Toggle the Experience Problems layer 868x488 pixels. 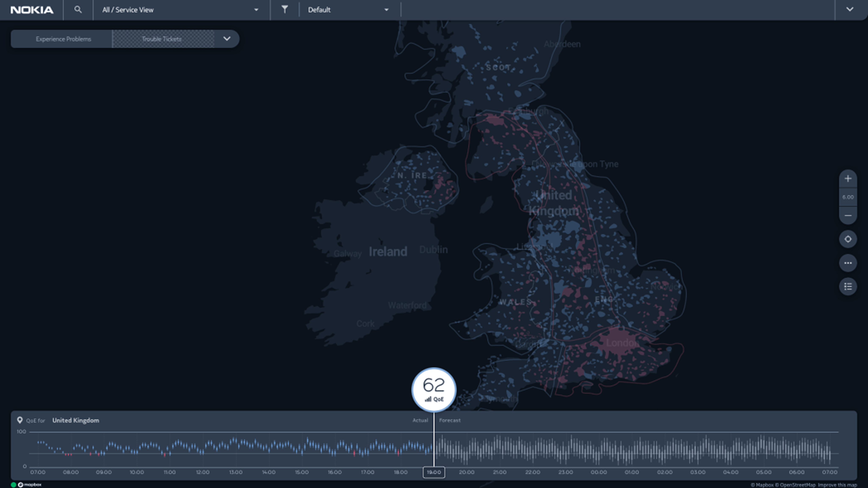pyautogui.click(x=63, y=39)
